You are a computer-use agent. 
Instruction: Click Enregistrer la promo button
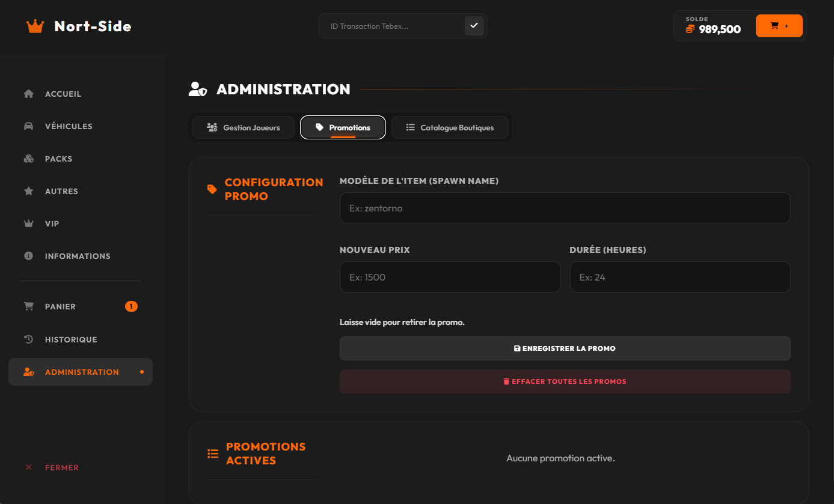point(565,348)
